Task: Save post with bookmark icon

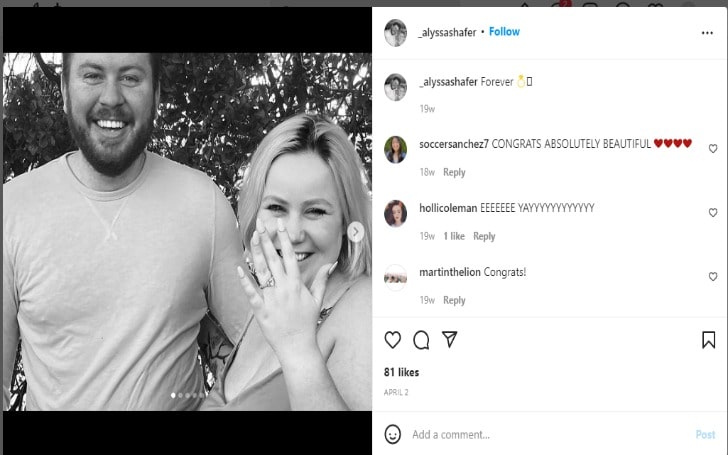Action: (x=708, y=340)
